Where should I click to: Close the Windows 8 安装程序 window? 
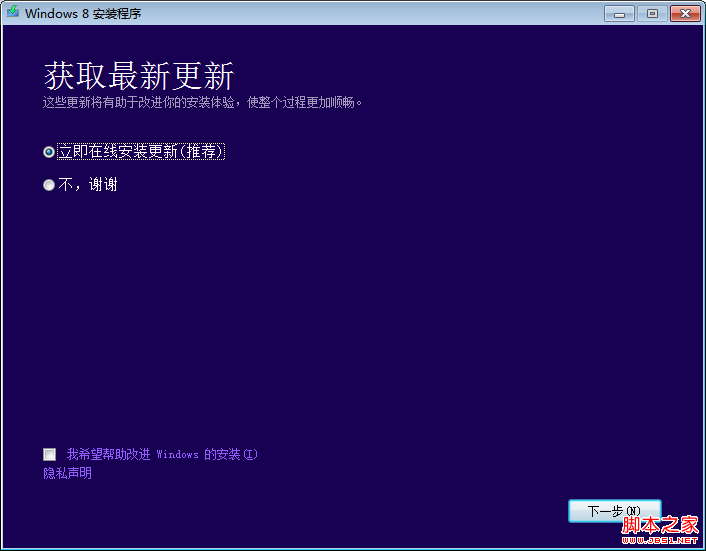click(x=685, y=14)
